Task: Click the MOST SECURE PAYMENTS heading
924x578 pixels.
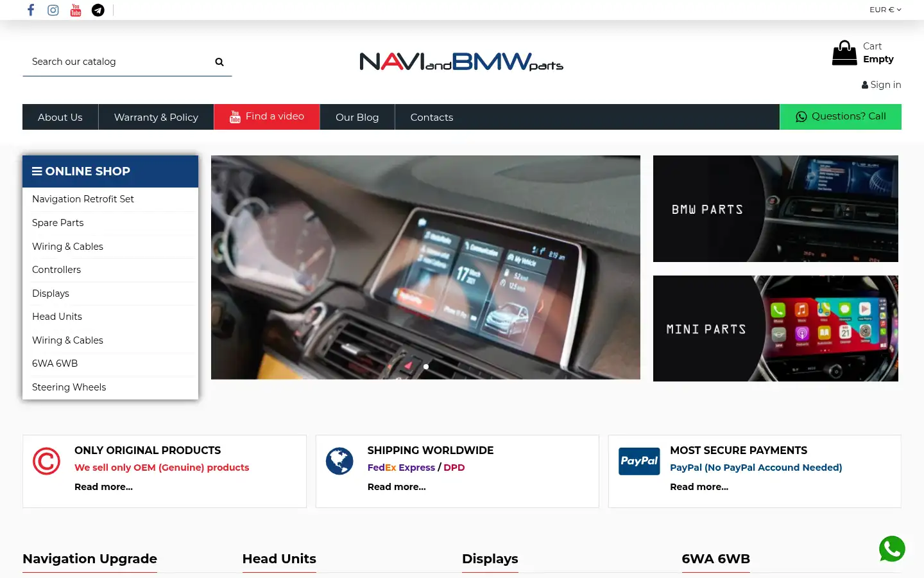Action: [x=739, y=450]
